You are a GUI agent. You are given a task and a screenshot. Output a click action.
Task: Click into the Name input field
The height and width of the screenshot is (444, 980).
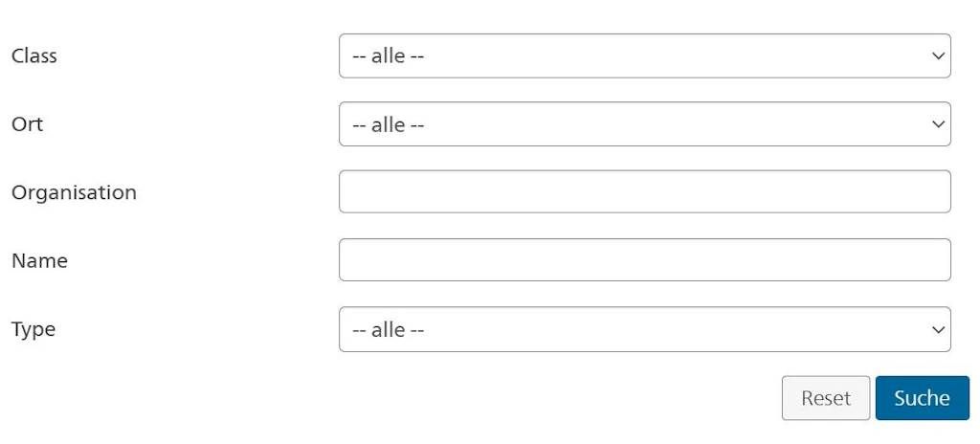[644, 260]
